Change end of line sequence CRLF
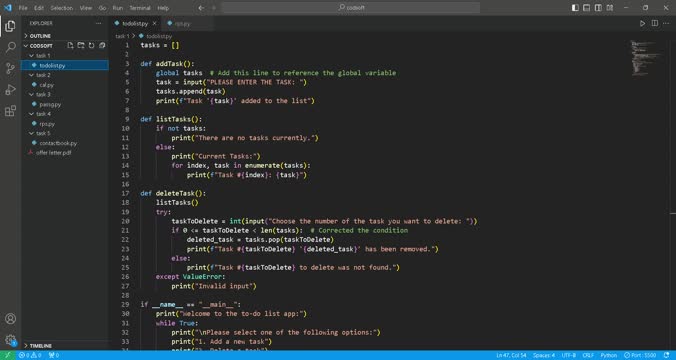This screenshot has width=676, height=360. tap(588, 355)
